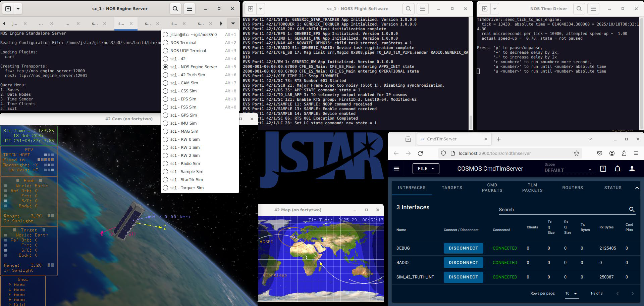Open browser extensions puzzle icon
The width and height of the screenshot is (644, 306).
[624, 153]
